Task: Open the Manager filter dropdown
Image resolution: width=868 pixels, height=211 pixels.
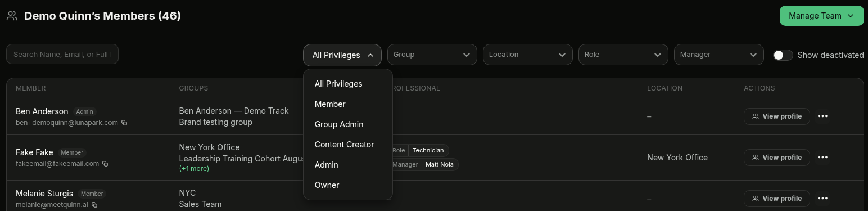Action: coord(719,55)
